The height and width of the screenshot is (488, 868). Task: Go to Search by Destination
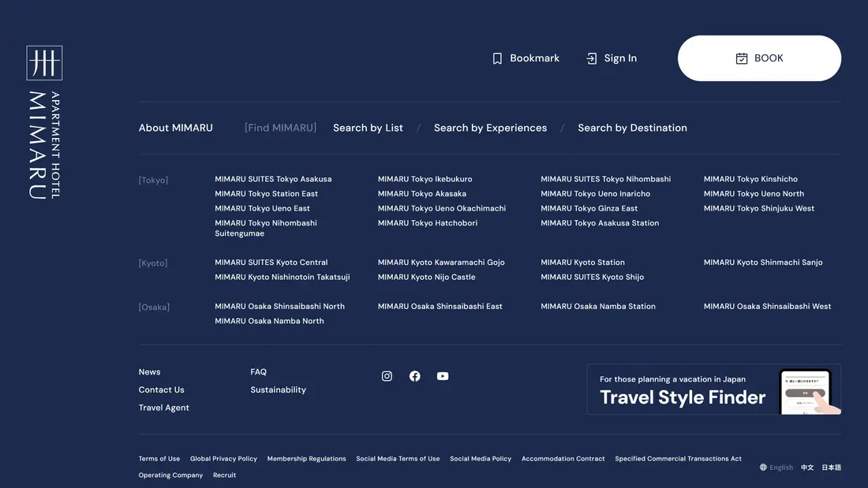pos(632,128)
